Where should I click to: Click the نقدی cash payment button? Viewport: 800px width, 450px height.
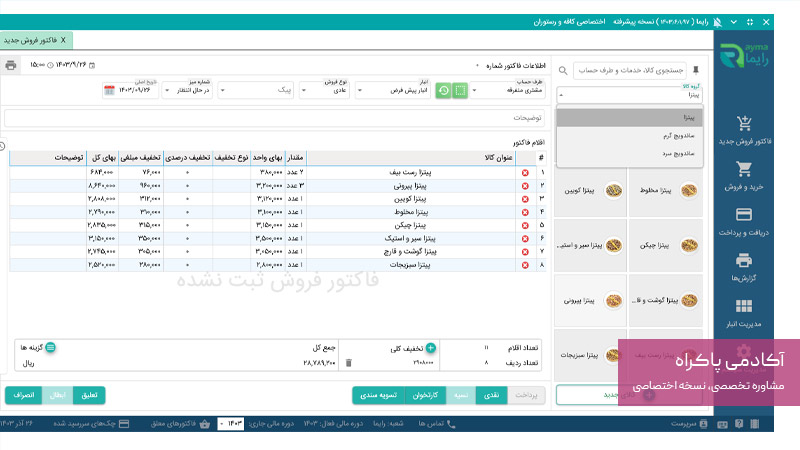click(x=491, y=395)
